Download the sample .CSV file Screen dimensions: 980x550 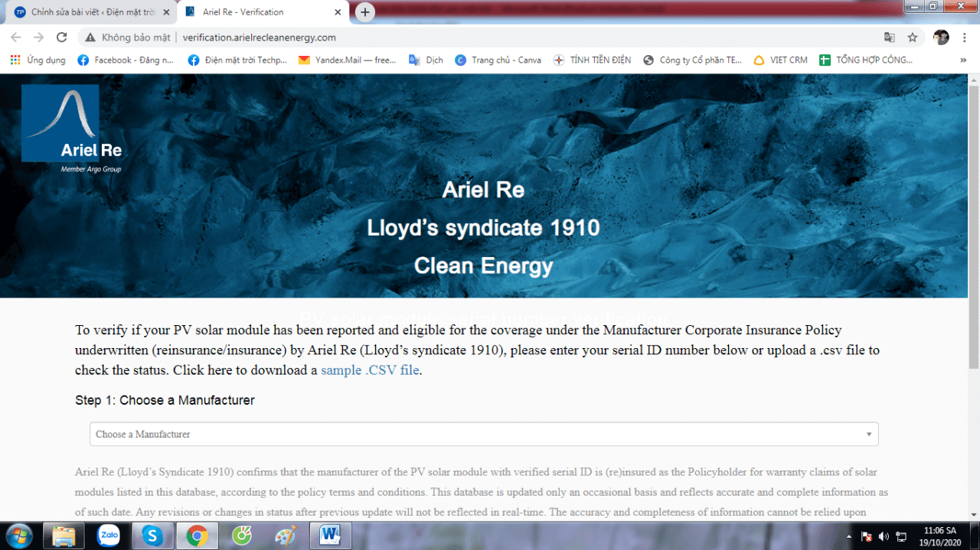370,370
